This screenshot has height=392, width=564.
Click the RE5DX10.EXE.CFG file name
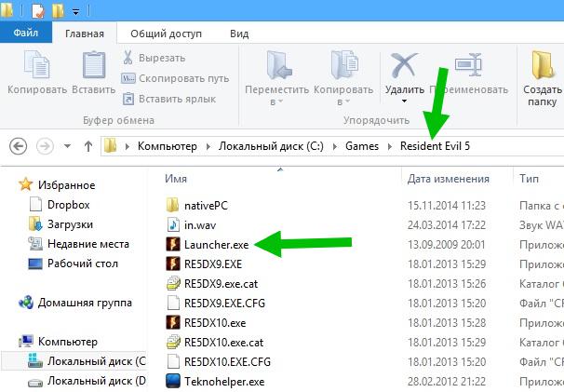227,362
